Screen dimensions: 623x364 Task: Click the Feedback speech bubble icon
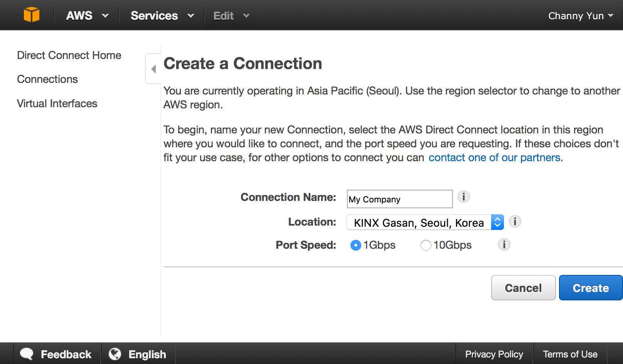(x=27, y=354)
